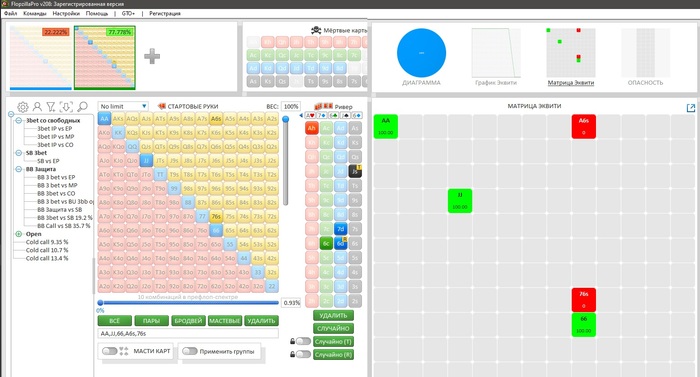Switch to the ОПАСНОСТЬ view
Screen dimensions: 700x377
click(x=645, y=57)
